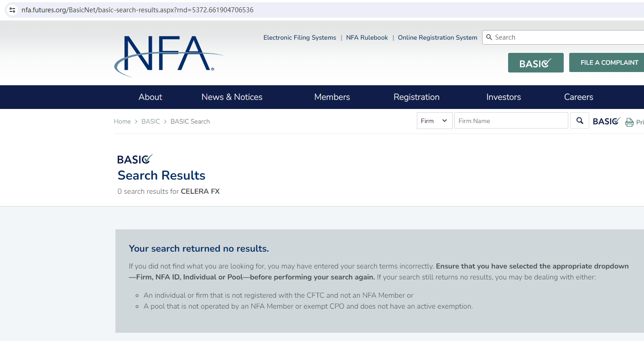Screen dimensions: 644x341
Task: Open the NFA Rulebook link
Action: coord(367,38)
